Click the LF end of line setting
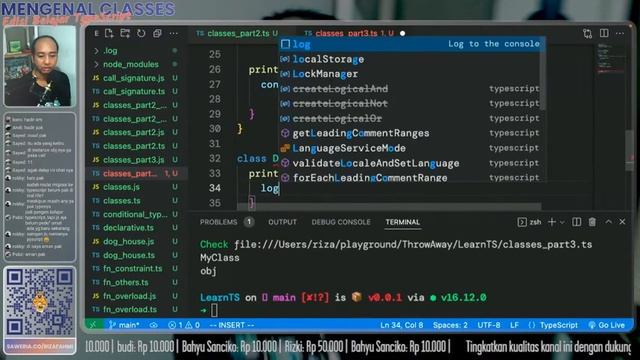This screenshot has height=360, width=640. [x=514, y=325]
